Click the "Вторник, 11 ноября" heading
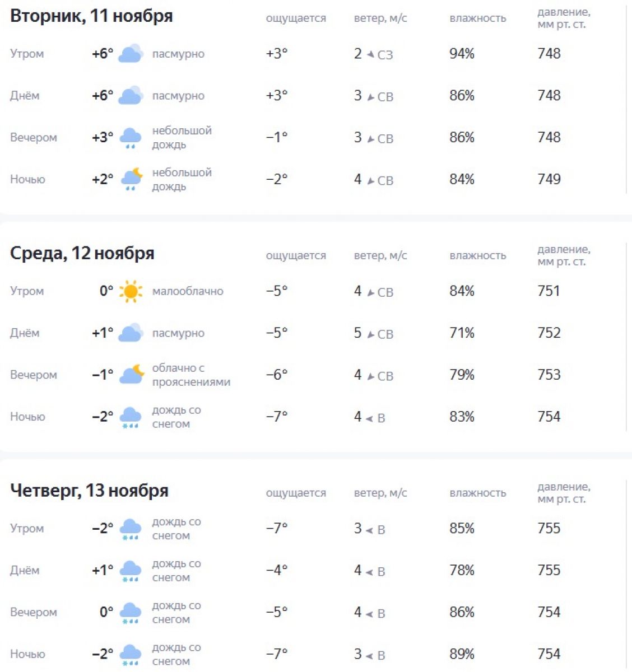The height and width of the screenshot is (672, 632). [x=91, y=16]
